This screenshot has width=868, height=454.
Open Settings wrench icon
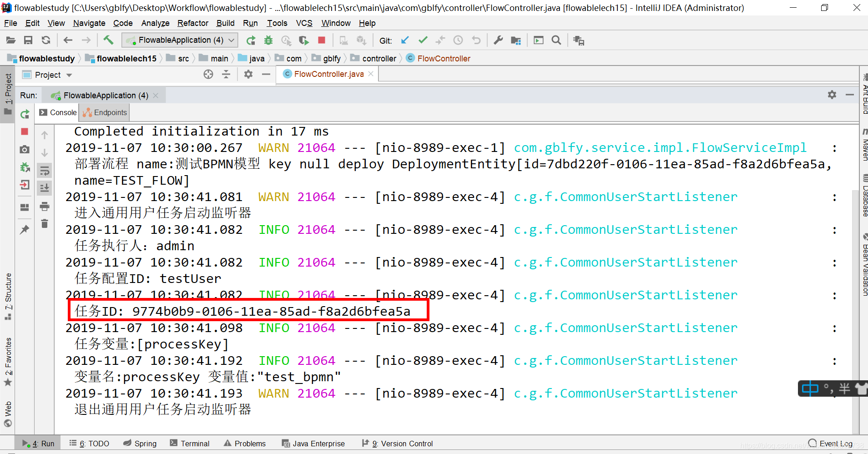point(498,40)
